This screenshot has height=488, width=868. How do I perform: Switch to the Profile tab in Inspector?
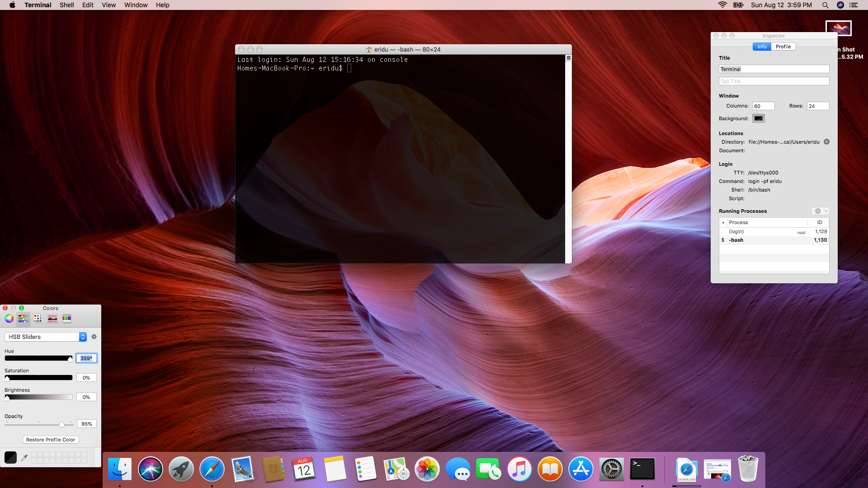tap(783, 47)
